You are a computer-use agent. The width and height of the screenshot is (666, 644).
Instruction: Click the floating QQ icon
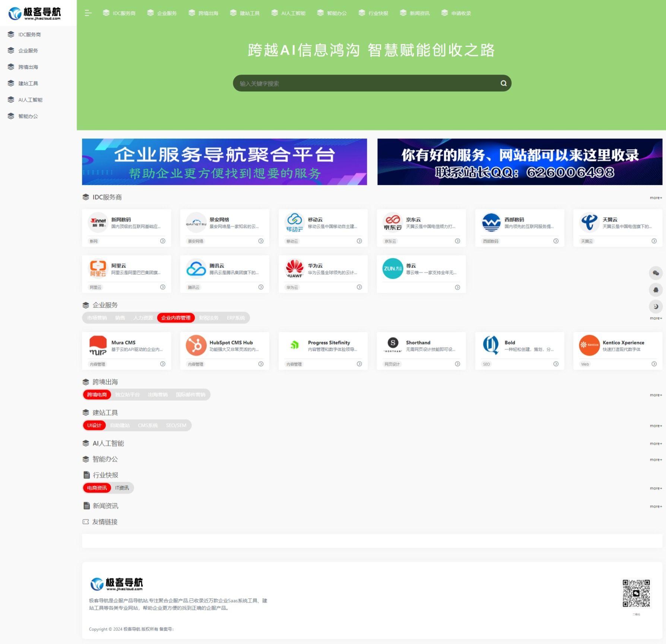656,290
